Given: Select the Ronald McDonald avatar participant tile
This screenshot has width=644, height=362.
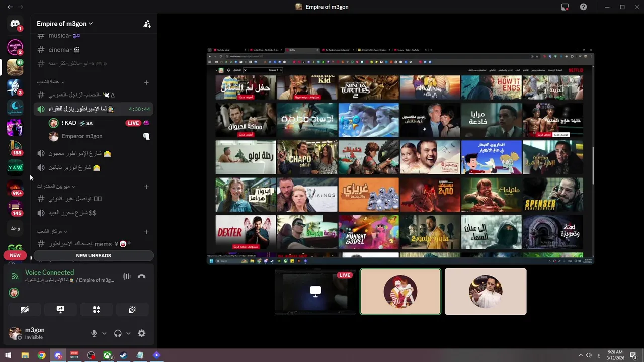Looking at the screenshot, I should point(400,292).
